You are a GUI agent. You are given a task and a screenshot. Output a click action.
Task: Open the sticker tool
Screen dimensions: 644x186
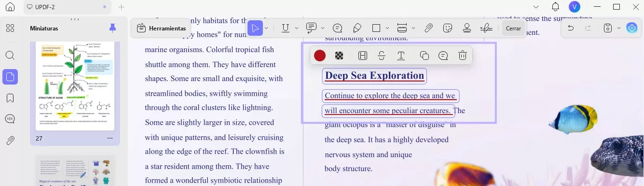(448, 28)
